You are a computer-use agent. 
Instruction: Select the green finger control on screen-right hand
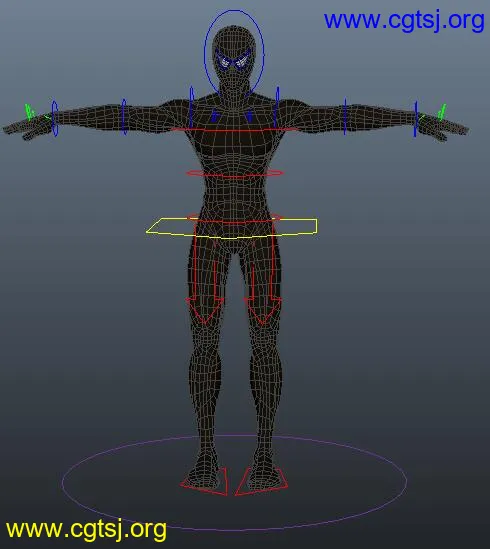tap(442, 111)
